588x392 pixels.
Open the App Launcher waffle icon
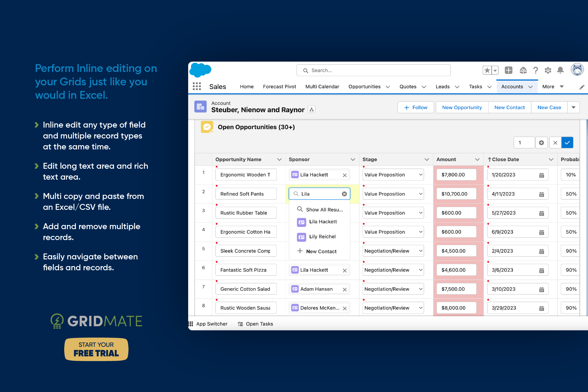coord(197,86)
